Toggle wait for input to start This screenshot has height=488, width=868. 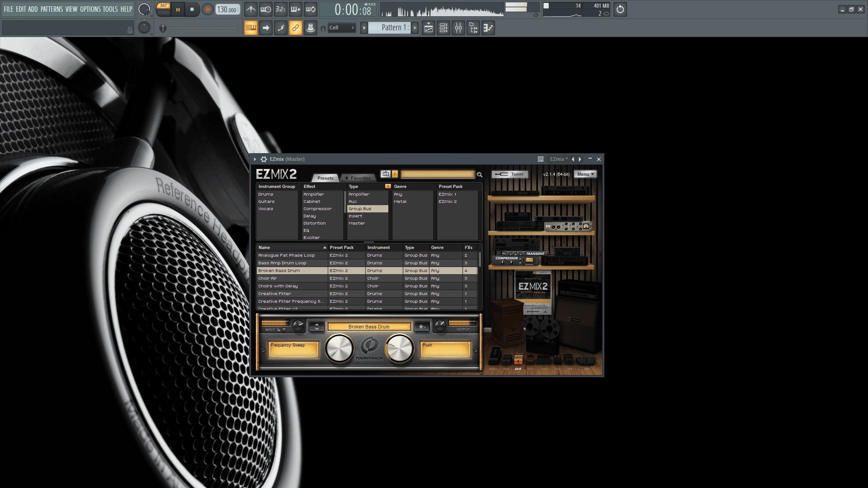(x=266, y=9)
